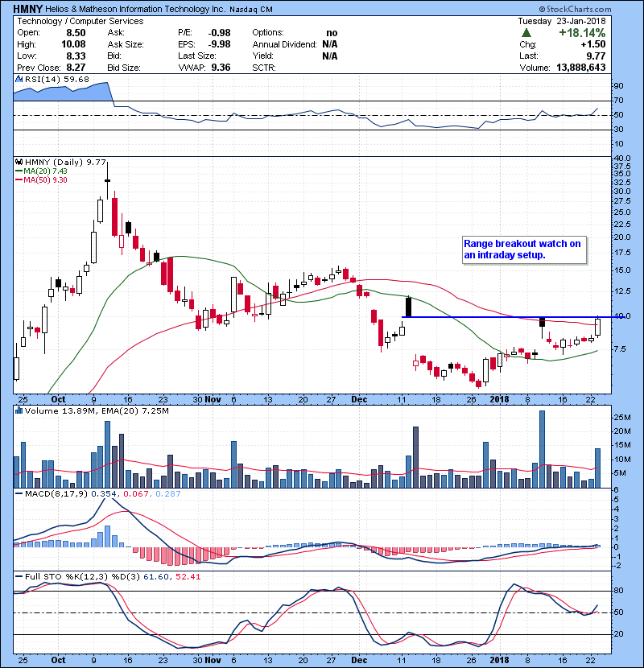Click the 90 level on the RSI axis
The width and height of the screenshot is (644, 668).
pos(618,85)
